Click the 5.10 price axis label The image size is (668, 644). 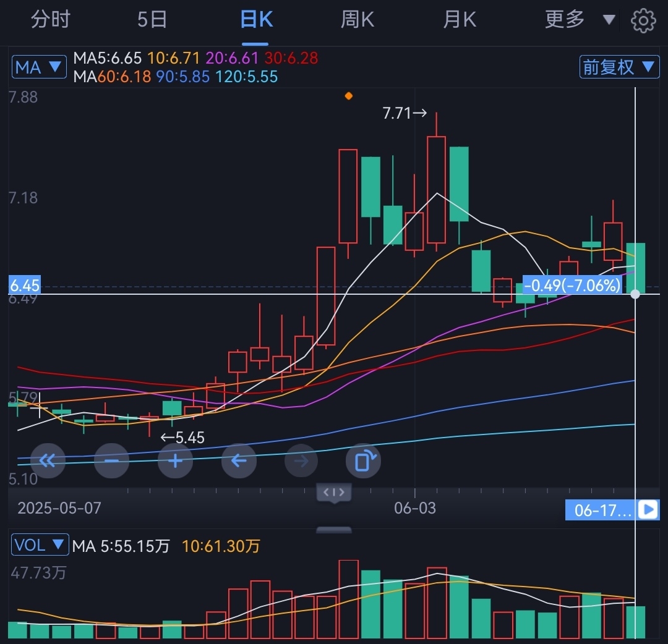click(23, 479)
